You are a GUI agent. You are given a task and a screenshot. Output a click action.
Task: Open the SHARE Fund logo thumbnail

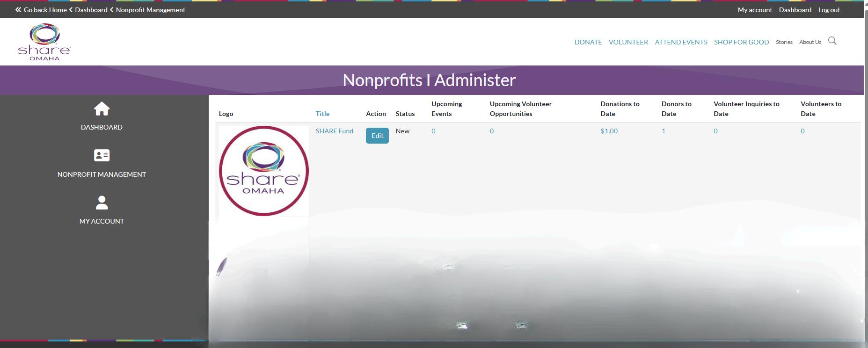click(x=264, y=171)
